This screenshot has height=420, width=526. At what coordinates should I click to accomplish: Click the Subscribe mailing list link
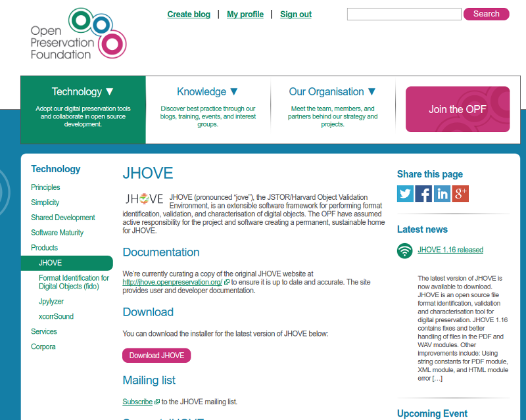click(x=137, y=402)
